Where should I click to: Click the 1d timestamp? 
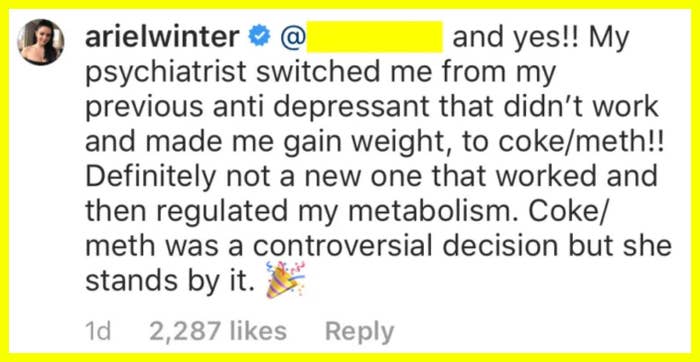pos(98,331)
